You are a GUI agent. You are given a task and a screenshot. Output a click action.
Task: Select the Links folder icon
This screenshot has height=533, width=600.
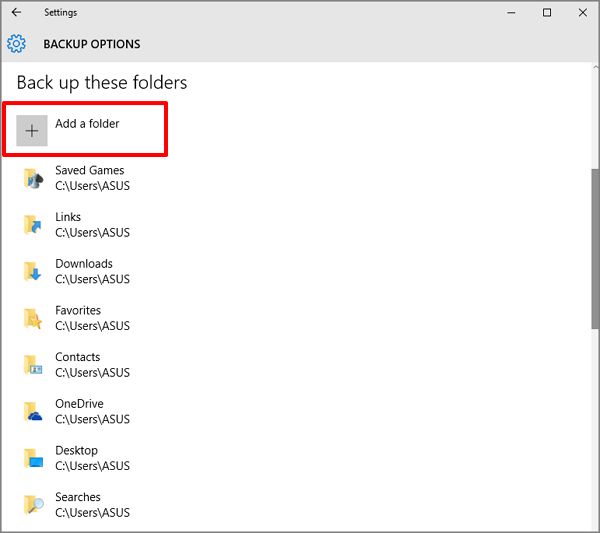(33, 225)
